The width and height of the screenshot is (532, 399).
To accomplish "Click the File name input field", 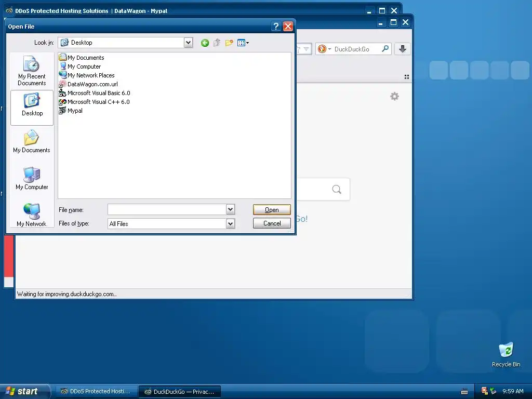I will click(167, 209).
